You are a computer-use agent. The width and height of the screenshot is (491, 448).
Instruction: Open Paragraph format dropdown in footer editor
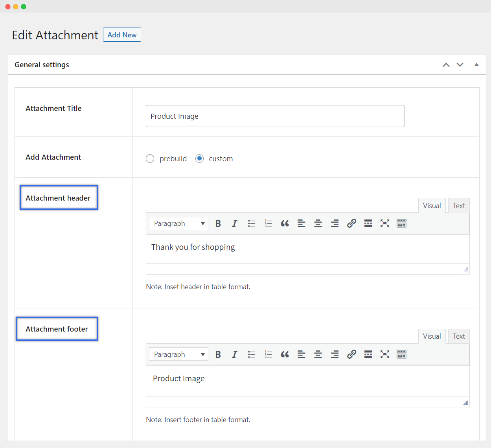coord(179,354)
